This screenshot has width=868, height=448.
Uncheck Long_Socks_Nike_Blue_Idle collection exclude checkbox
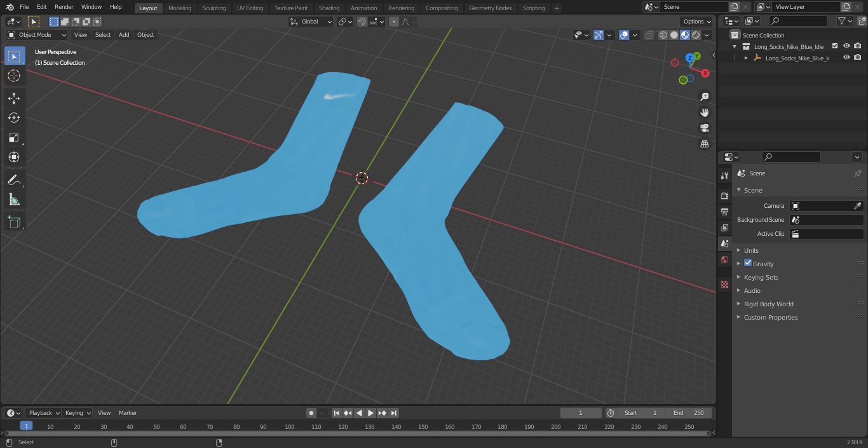click(835, 46)
